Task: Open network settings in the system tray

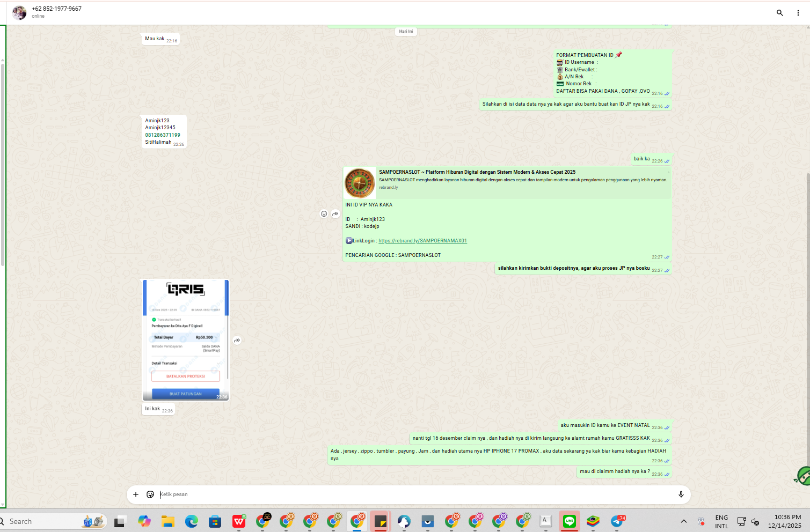Action: coord(742,521)
